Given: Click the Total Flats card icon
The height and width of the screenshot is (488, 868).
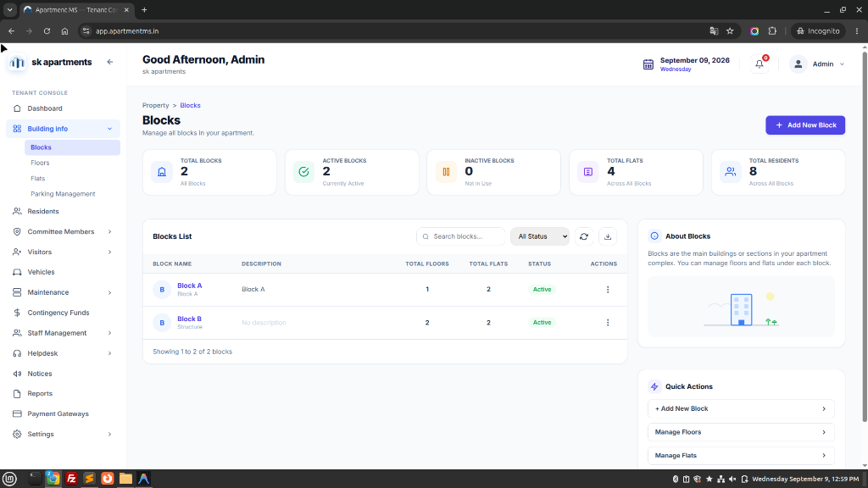Looking at the screenshot, I should 588,172.
